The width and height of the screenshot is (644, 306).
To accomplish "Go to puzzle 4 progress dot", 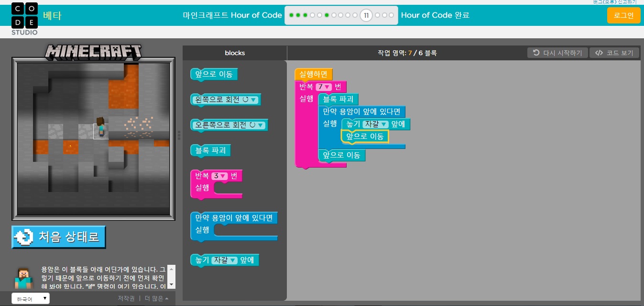I will [x=312, y=15].
